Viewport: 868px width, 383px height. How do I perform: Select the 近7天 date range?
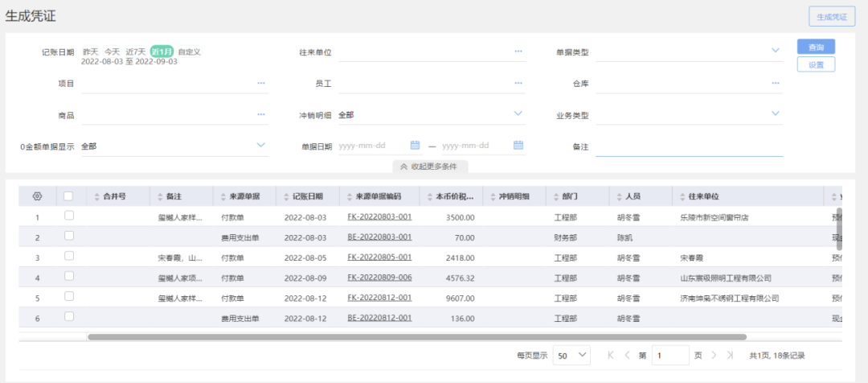[136, 51]
